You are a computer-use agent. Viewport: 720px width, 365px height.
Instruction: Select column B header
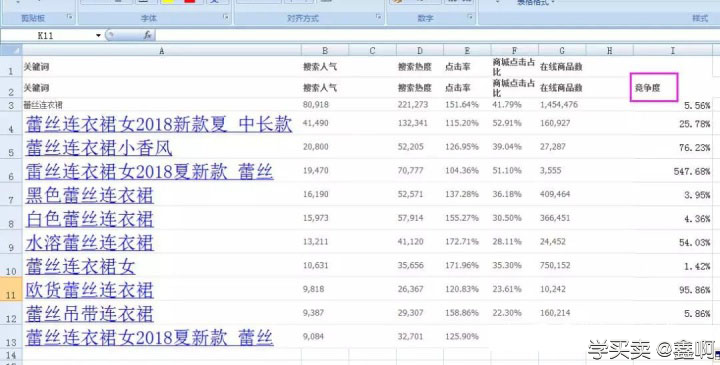(325, 51)
